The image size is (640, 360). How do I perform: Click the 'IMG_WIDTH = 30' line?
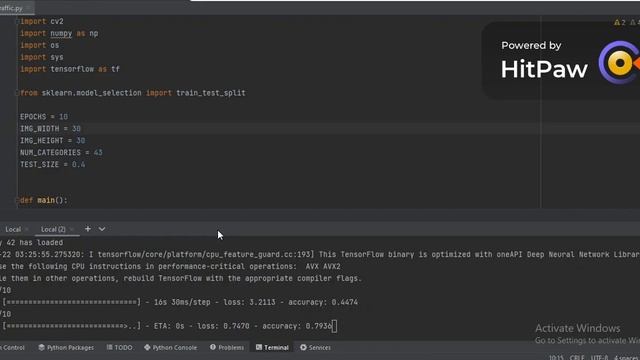50,129
